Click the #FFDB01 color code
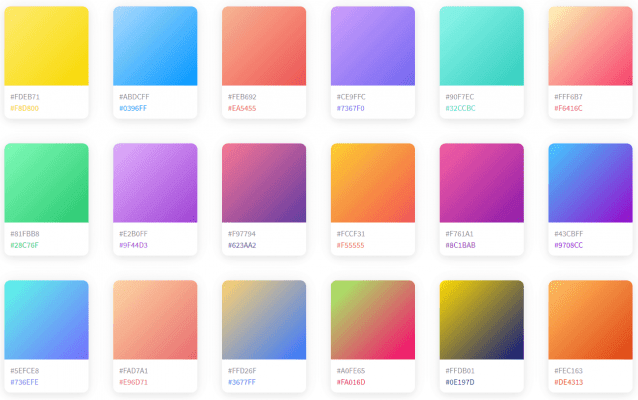The height and width of the screenshot is (400, 638). pos(460,371)
